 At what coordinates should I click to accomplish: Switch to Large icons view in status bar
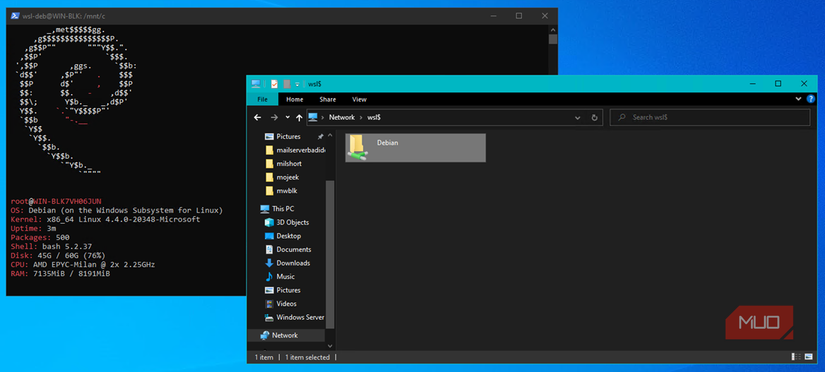click(x=809, y=357)
